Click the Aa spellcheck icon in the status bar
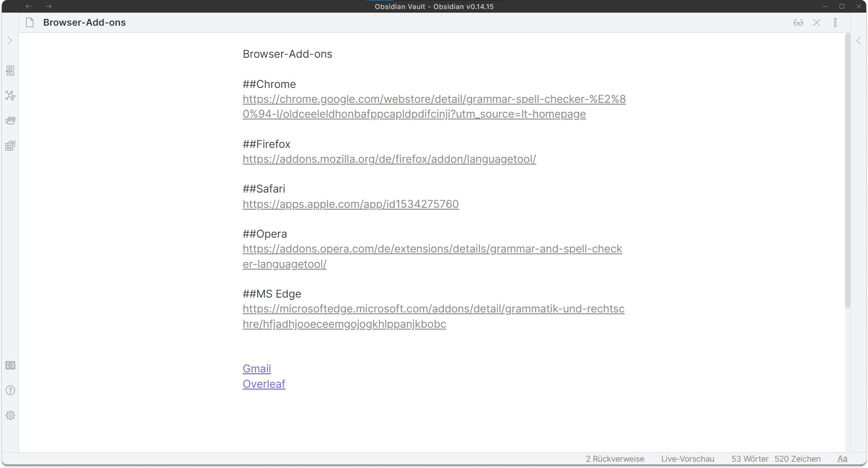 pos(842,459)
